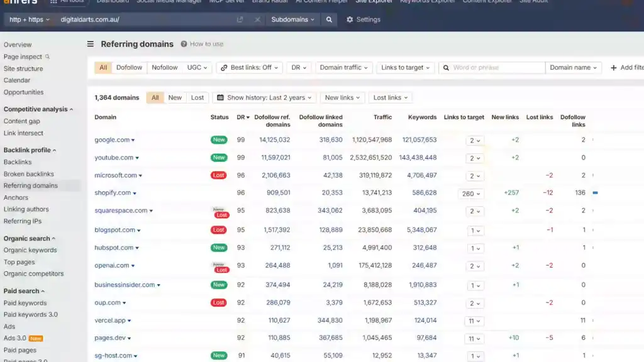Screen dimensions: 644x362
Task: Select the Lost domains filter
Action: click(197, 97)
